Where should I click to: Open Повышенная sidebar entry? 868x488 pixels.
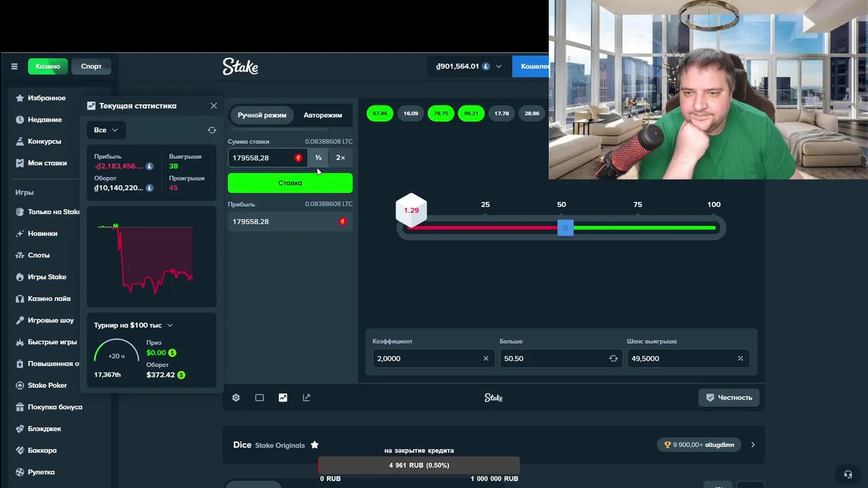click(53, 364)
